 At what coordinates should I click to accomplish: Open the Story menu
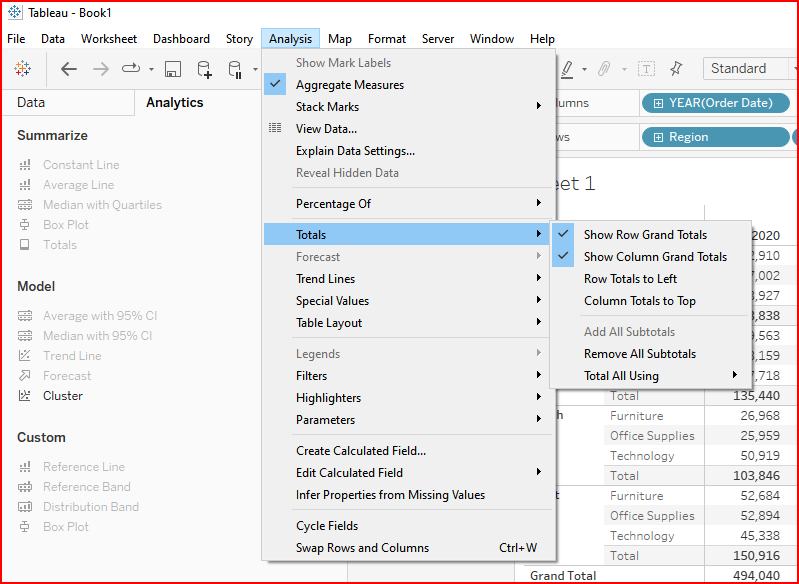pyautogui.click(x=239, y=39)
